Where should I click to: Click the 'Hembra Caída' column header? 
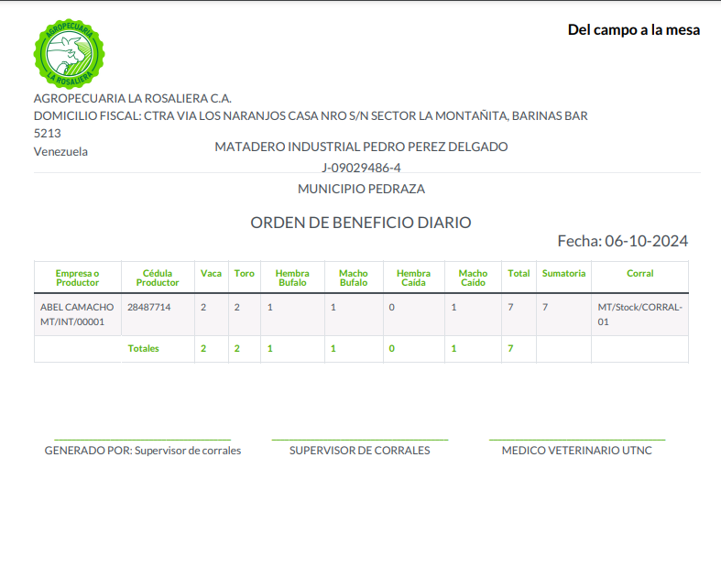click(413, 278)
